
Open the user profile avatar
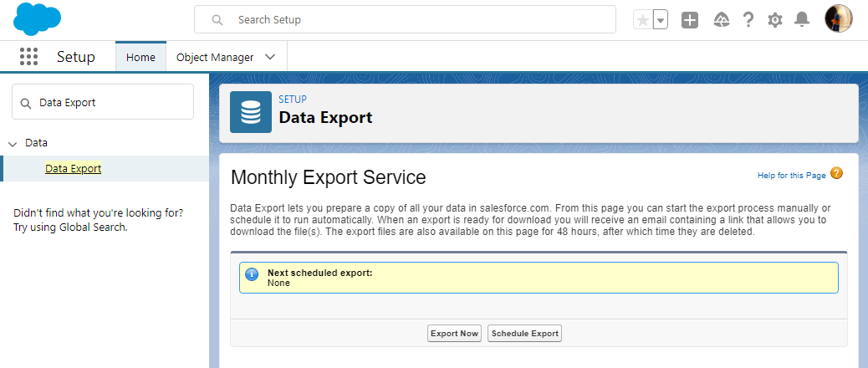(x=838, y=19)
